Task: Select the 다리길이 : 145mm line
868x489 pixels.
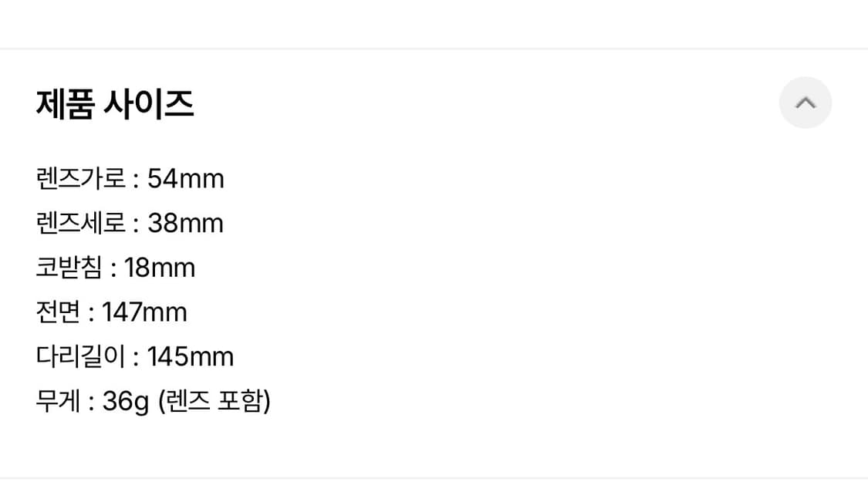Action: [135, 356]
